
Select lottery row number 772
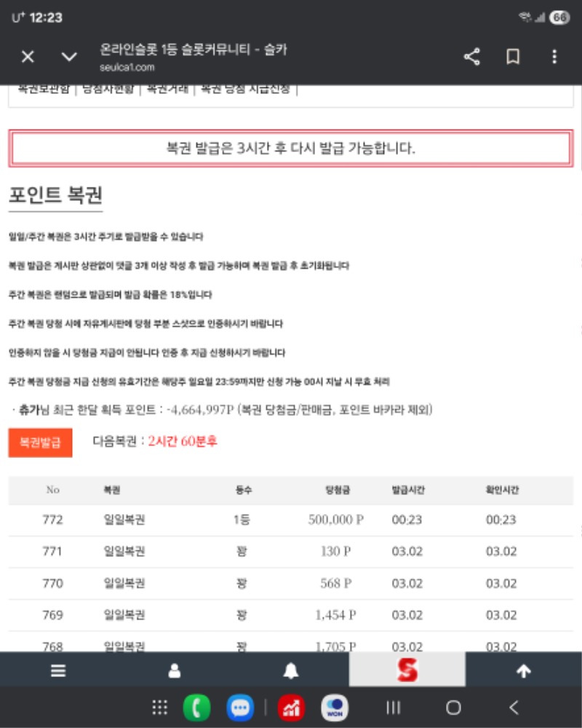tap(291, 520)
